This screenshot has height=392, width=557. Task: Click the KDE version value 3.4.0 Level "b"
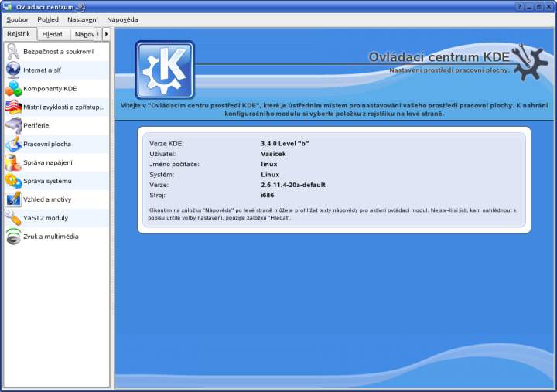[x=285, y=144]
